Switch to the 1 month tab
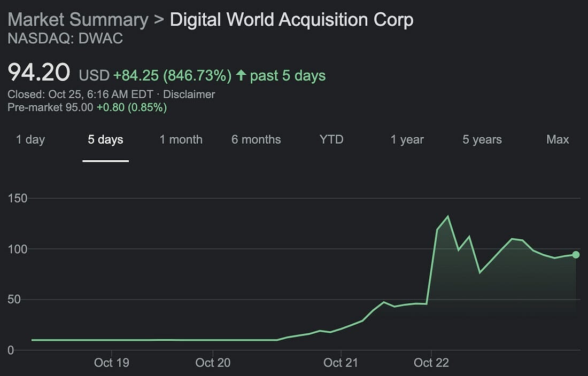This screenshot has height=376, width=588. coord(181,140)
